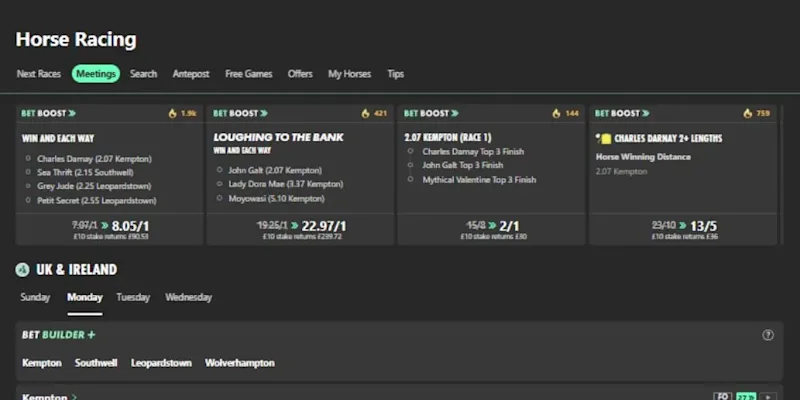Open the Bet Builder help question mark

click(x=768, y=335)
